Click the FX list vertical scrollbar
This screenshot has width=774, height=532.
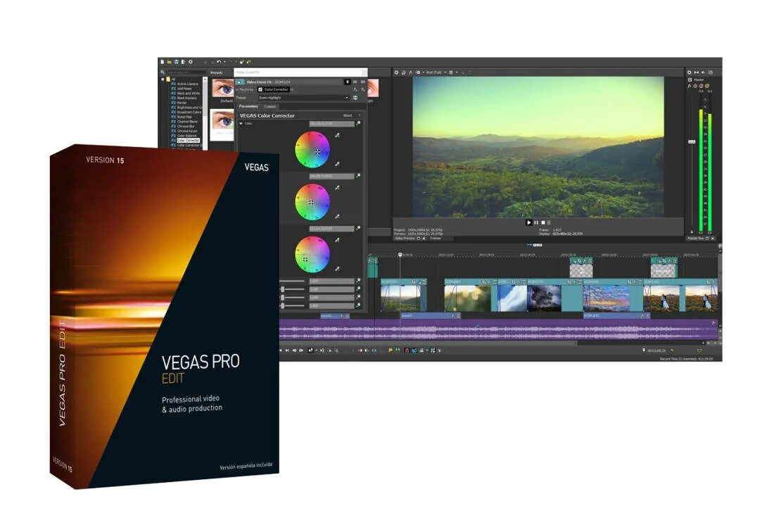[205, 113]
